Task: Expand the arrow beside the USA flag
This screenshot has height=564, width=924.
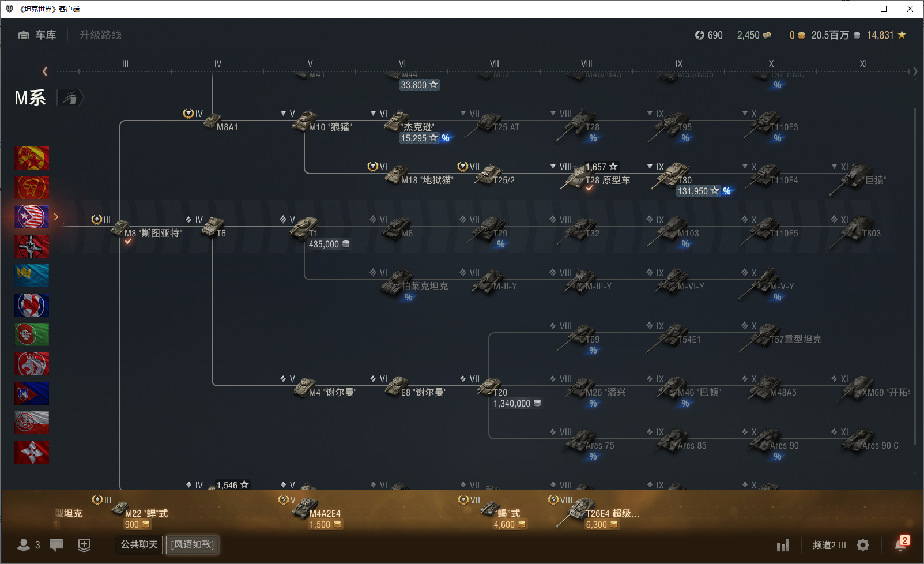Action: (x=56, y=217)
